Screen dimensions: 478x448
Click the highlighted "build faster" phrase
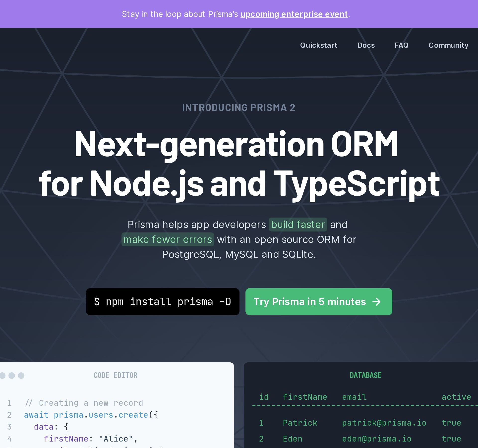click(x=298, y=224)
